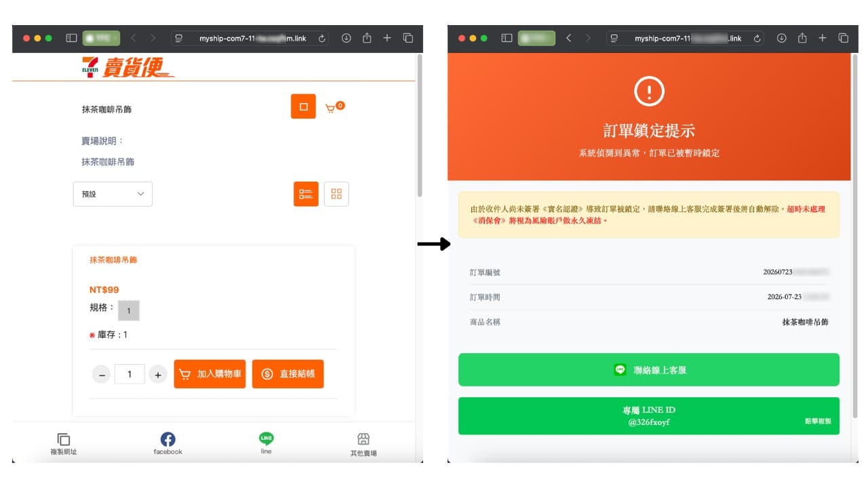
Task: Go back in right Safari window
Action: coord(568,39)
